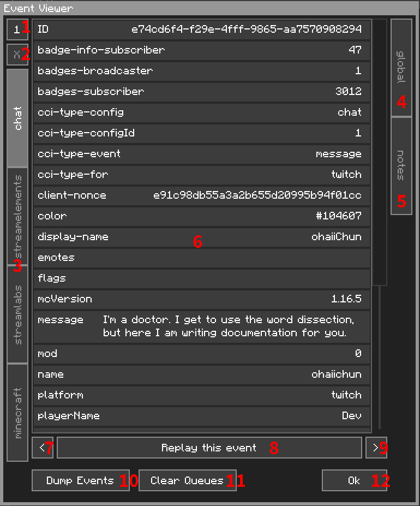The width and height of the screenshot is (420, 506).
Task: Select the client-nonce row
Action: [202, 195]
